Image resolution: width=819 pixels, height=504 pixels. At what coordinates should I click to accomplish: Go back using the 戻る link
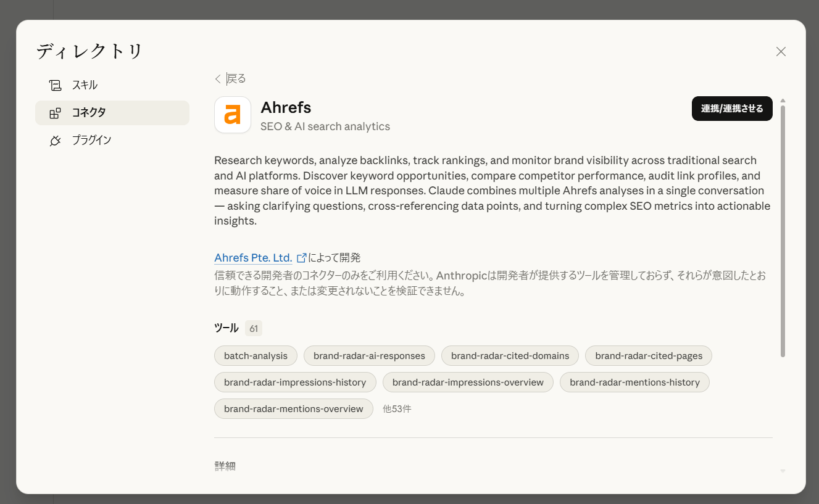[x=236, y=78]
